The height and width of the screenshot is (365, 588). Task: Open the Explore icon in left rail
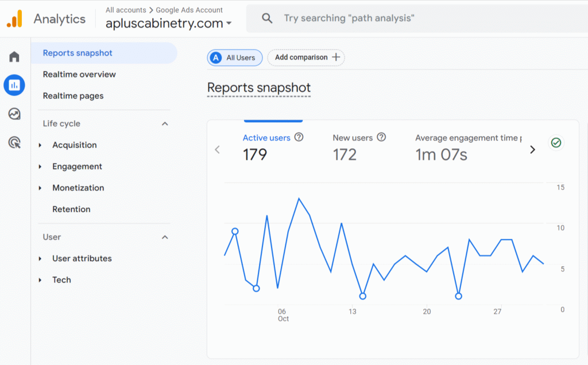pyautogui.click(x=14, y=114)
